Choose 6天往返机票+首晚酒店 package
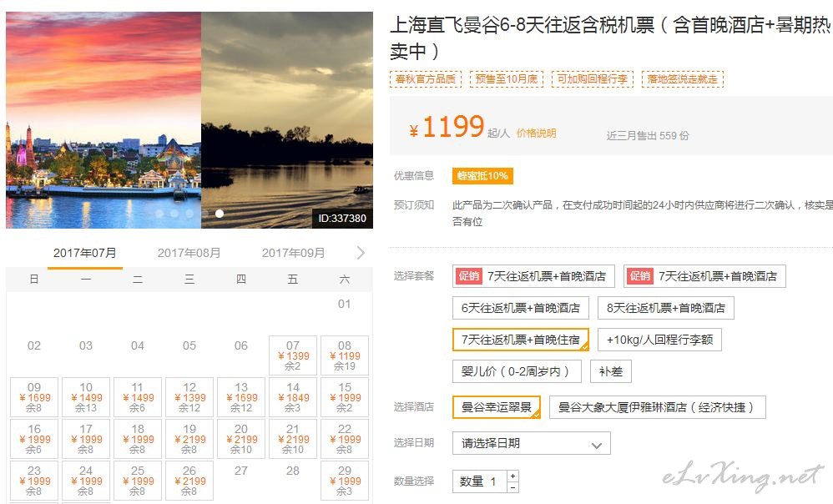Image resolution: width=833 pixels, height=504 pixels. pos(521,308)
